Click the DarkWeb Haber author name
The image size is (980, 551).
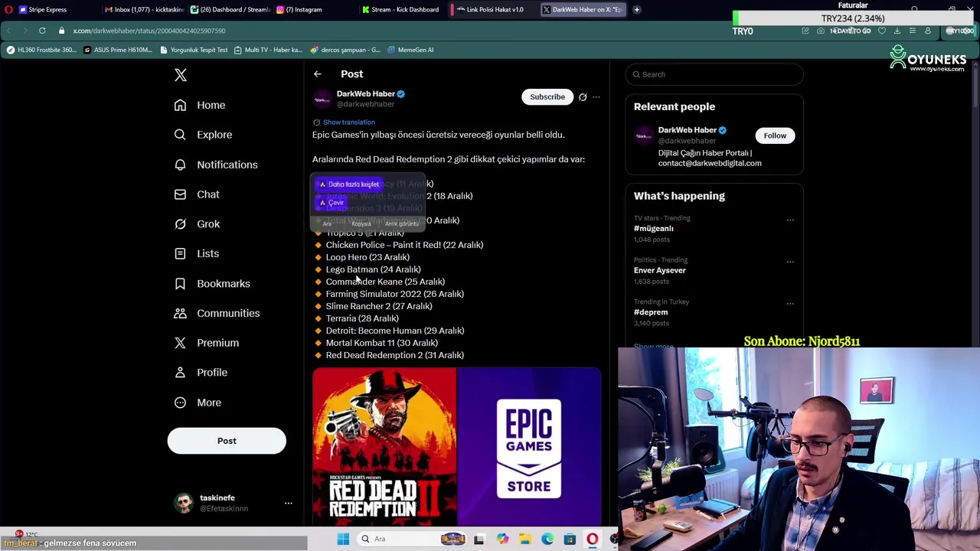pyautogui.click(x=366, y=94)
